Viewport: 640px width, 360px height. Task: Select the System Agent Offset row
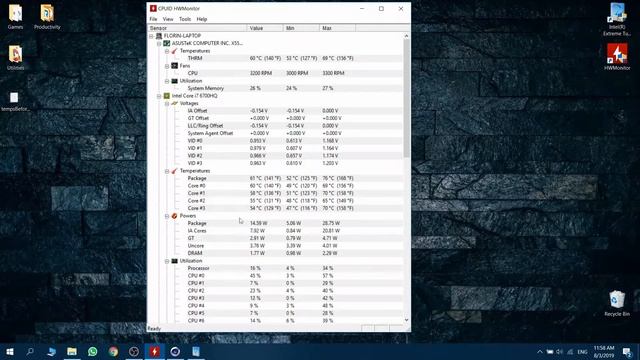click(275, 133)
